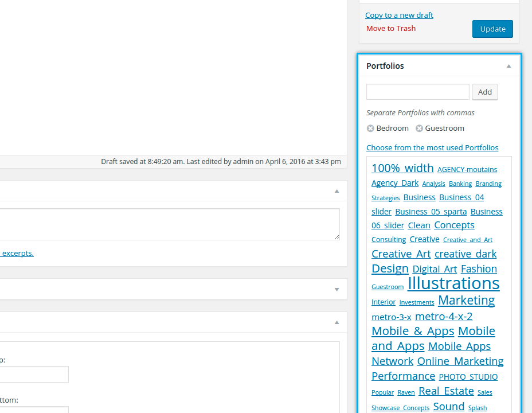Select the Online Marketing tag
Screen dimensions: 532x413
(460, 361)
